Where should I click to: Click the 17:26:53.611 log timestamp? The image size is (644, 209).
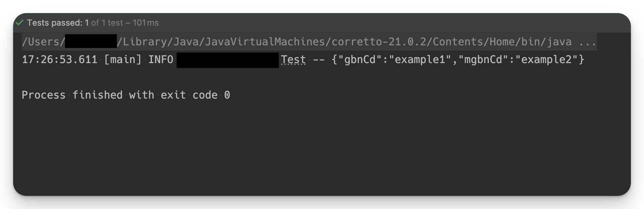click(x=59, y=60)
